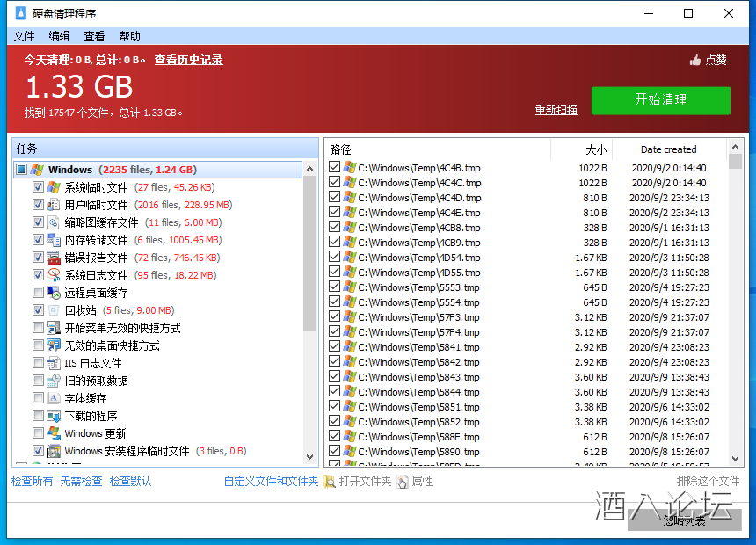The width and height of the screenshot is (756, 545).
Task: Click the 远程桌面缓存 icon
Action: point(54,293)
